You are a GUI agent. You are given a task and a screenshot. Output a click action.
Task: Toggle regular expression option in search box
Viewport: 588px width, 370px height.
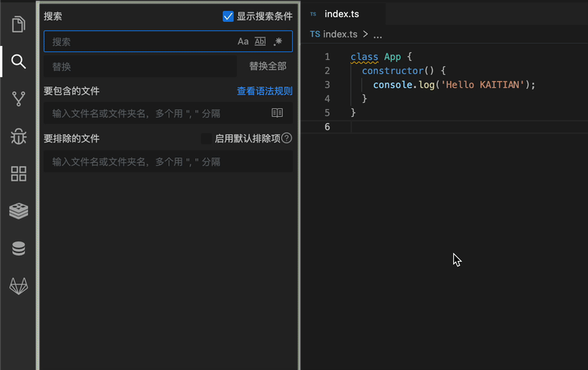pyautogui.click(x=278, y=41)
